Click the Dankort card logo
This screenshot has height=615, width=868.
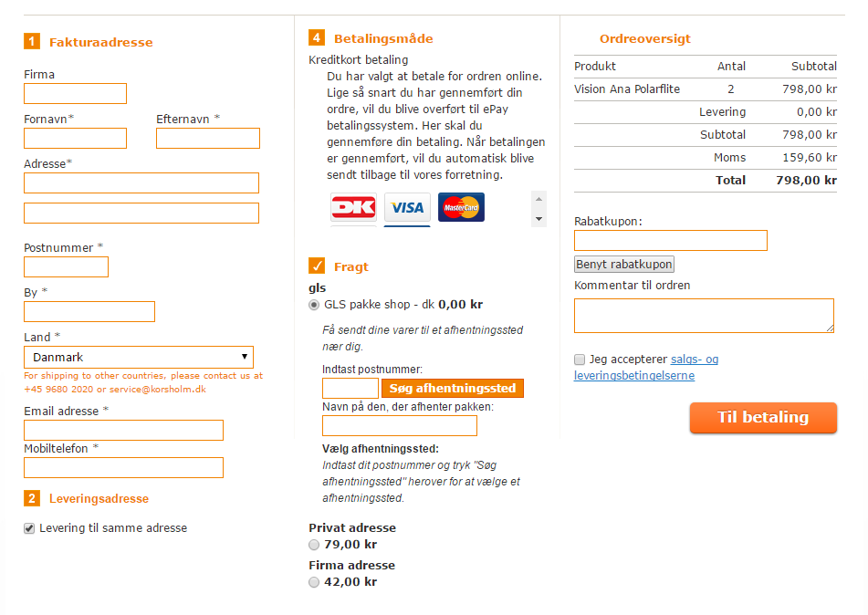pyautogui.click(x=353, y=207)
